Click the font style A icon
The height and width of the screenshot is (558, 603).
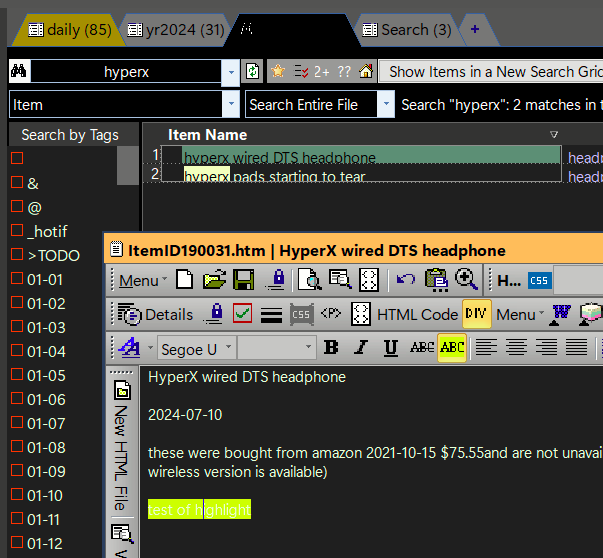(130, 348)
